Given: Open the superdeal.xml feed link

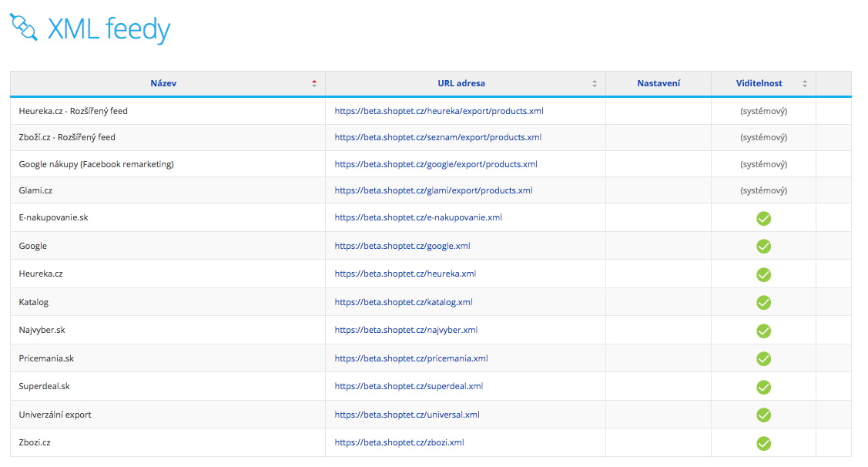Looking at the screenshot, I should click(x=408, y=386).
